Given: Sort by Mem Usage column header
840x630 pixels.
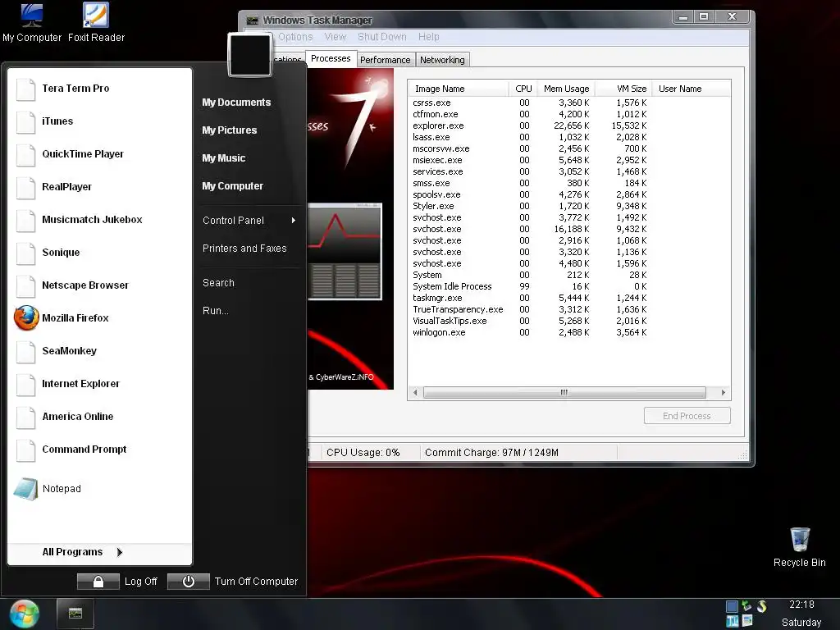Looking at the screenshot, I should click(x=566, y=89).
